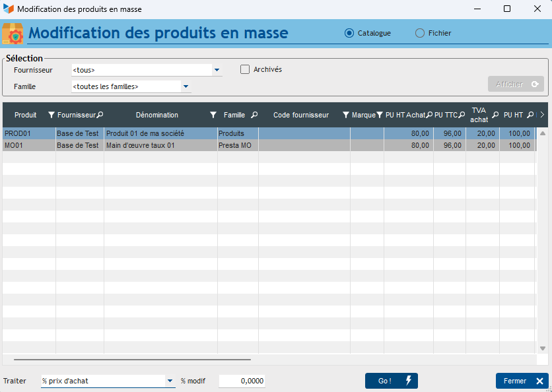Open the Traiter dropdown
The width and height of the screenshot is (552, 392).
(170, 381)
